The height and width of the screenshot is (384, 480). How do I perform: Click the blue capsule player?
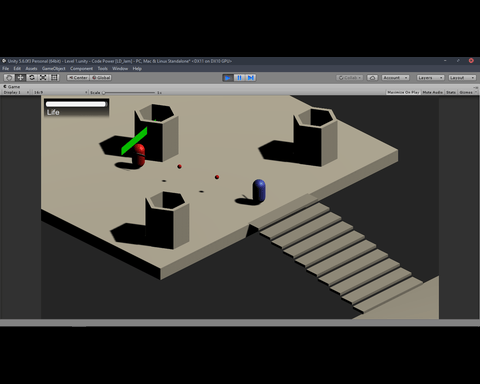(x=259, y=190)
